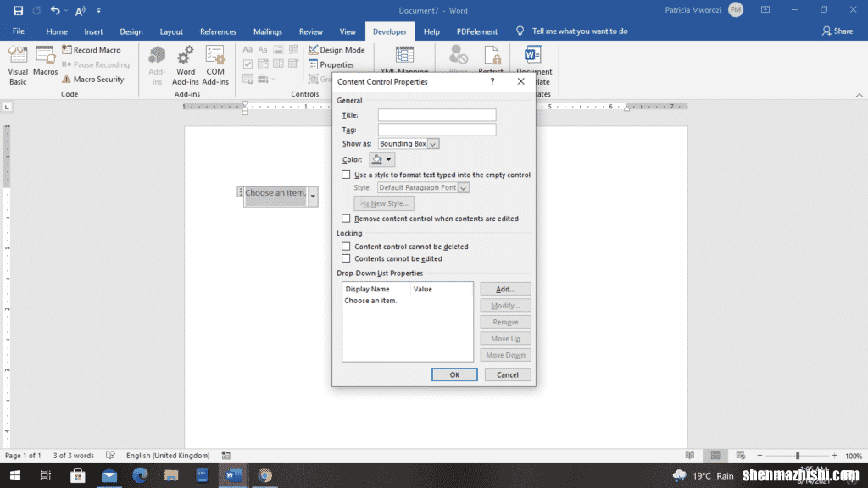Adjust the zoom slider handle
The height and width of the screenshot is (488, 868).
tap(798, 455)
